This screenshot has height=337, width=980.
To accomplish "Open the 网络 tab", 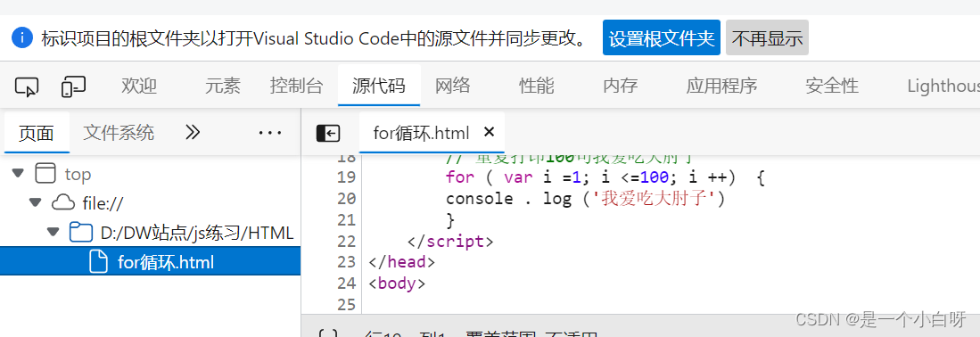I will tap(452, 86).
